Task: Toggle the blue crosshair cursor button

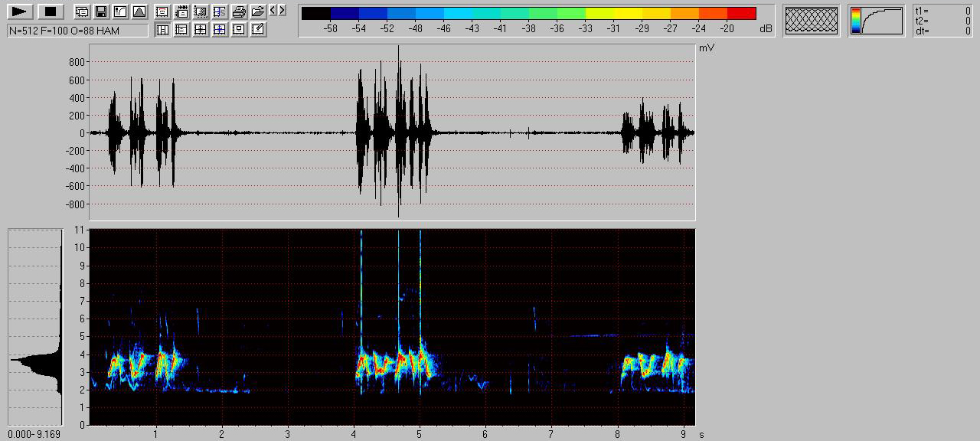Action: coord(220,30)
